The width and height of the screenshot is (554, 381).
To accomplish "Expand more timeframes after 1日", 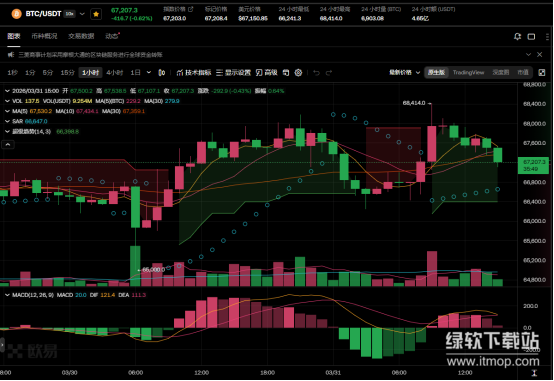I will coord(149,72).
